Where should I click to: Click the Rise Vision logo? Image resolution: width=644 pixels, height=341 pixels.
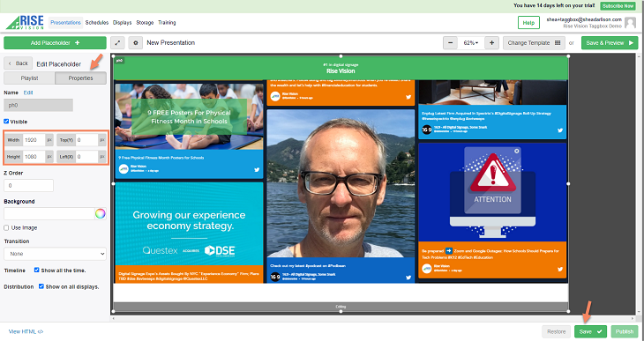[25, 23]
